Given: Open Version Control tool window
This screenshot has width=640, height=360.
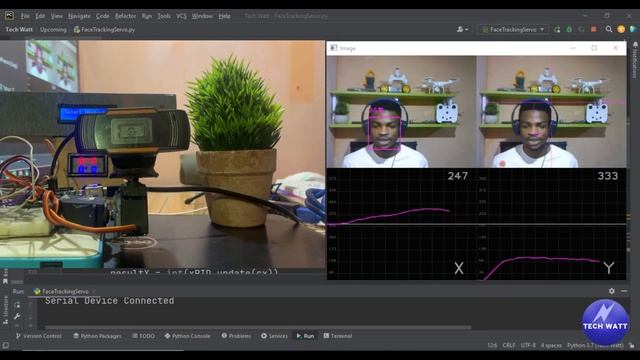Looking at the screenshot, I should pos(38,336).
